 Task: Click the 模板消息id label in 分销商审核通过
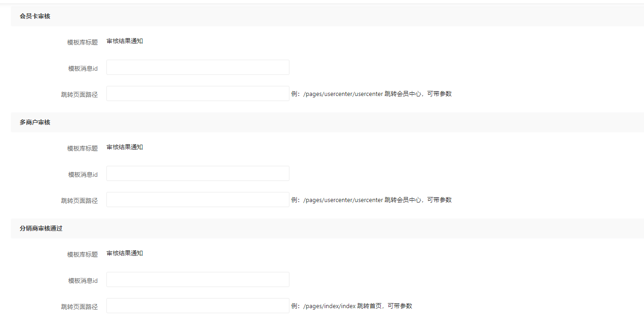pos(83,281)
